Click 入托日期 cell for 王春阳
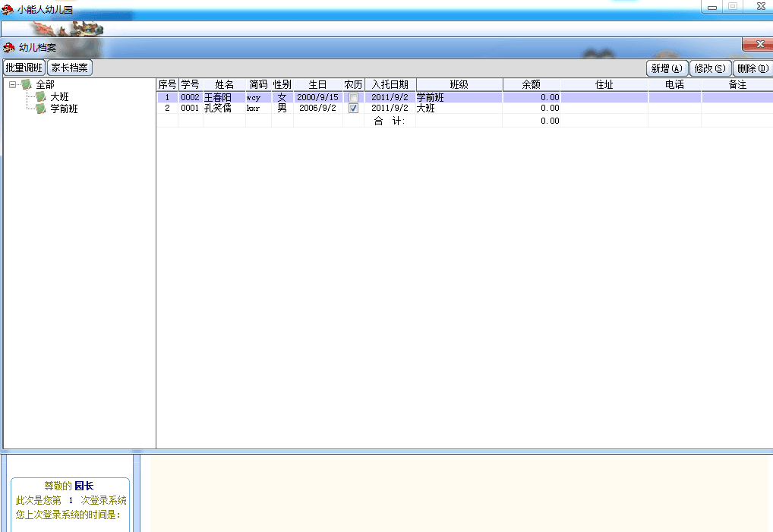Screen dimensions: 773x532 pos(390,98)
